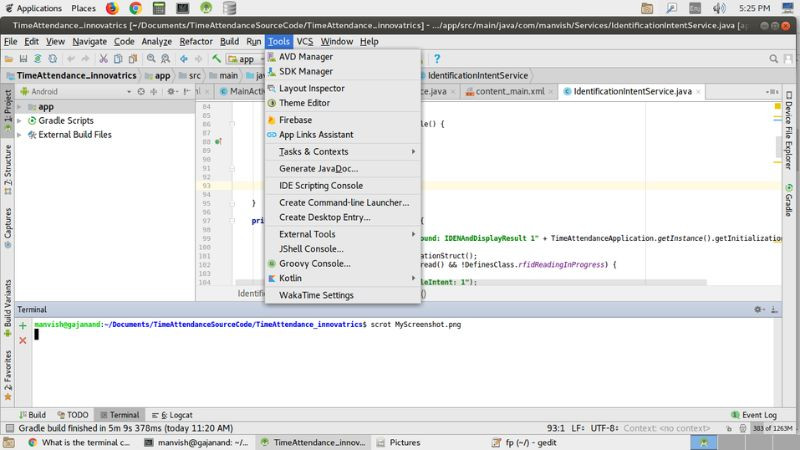Open the TODO tool window button
Viewport: 800px width, 450px height.
pos(73,415)
